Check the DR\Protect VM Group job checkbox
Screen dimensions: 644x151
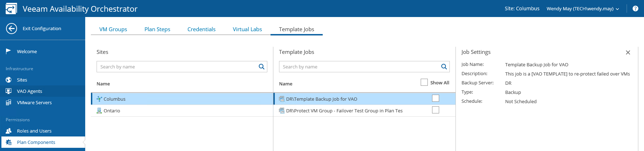(x=436, y=110)
